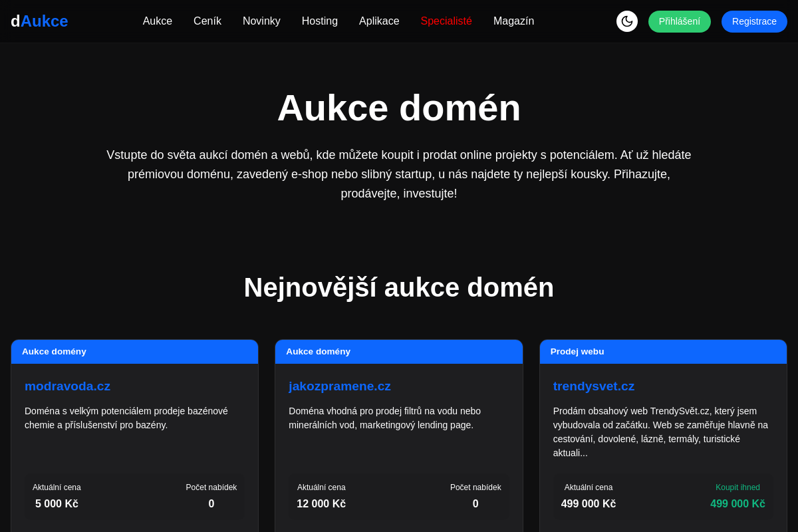Open the Aukce menu item
The image size is (798, 532).
click(x=158, y=21)
